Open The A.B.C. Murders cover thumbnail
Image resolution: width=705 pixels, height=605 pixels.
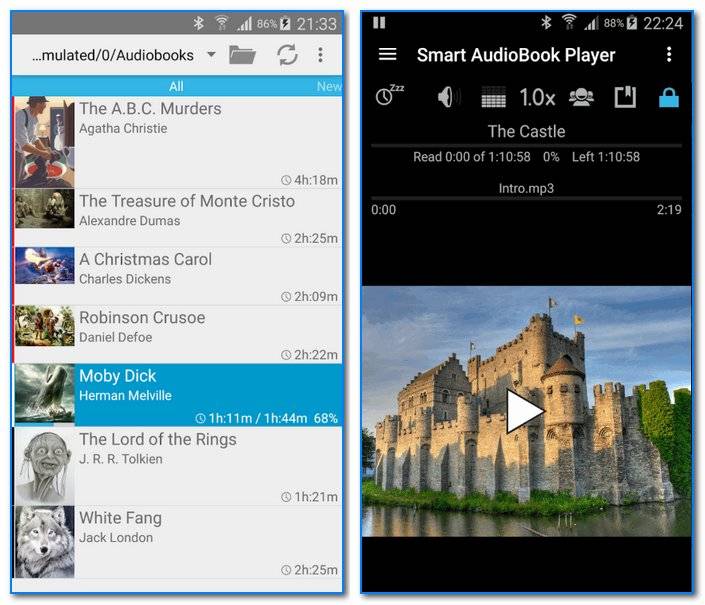(44, 142)
